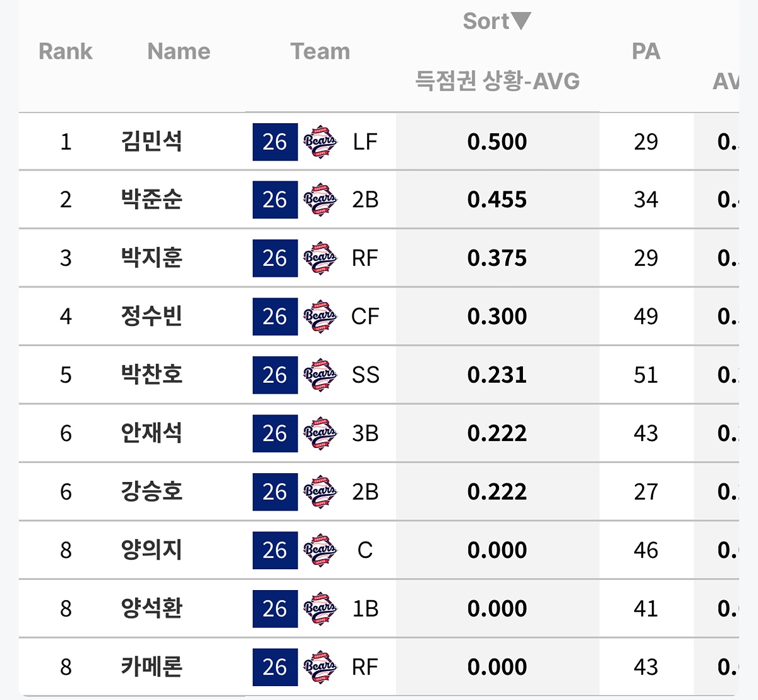Click Bears team logo beside 박지훈
Viewport: 758px width, 700px height.
[x=320, y=258]
